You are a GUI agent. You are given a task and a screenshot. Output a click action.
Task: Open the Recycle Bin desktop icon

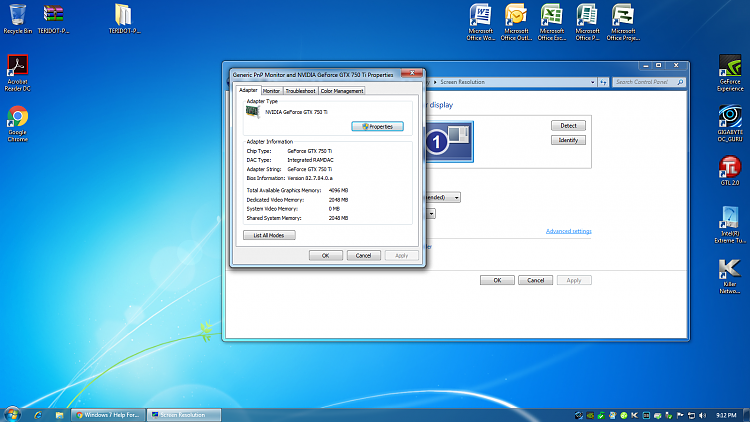17,18
